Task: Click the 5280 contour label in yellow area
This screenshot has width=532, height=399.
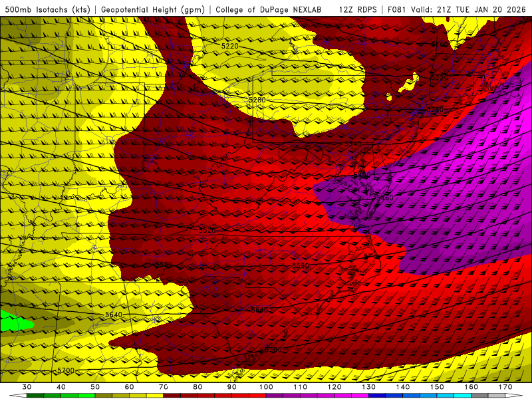Action: (x=257, y=100)
